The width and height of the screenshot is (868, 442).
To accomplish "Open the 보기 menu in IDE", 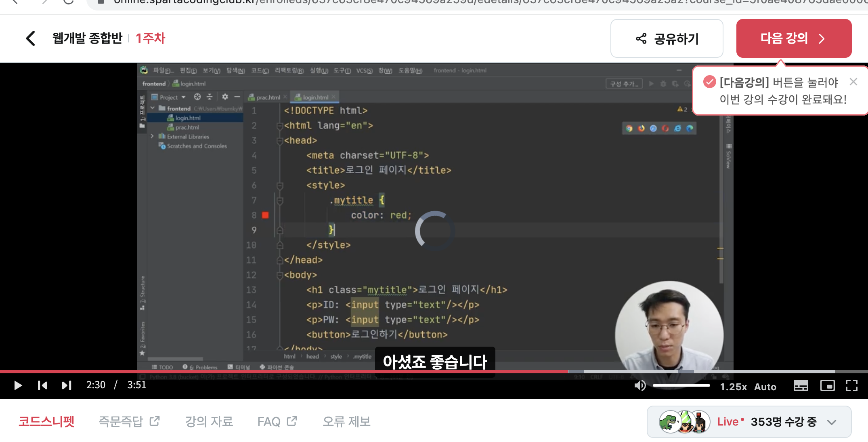I will click(211, 71).
